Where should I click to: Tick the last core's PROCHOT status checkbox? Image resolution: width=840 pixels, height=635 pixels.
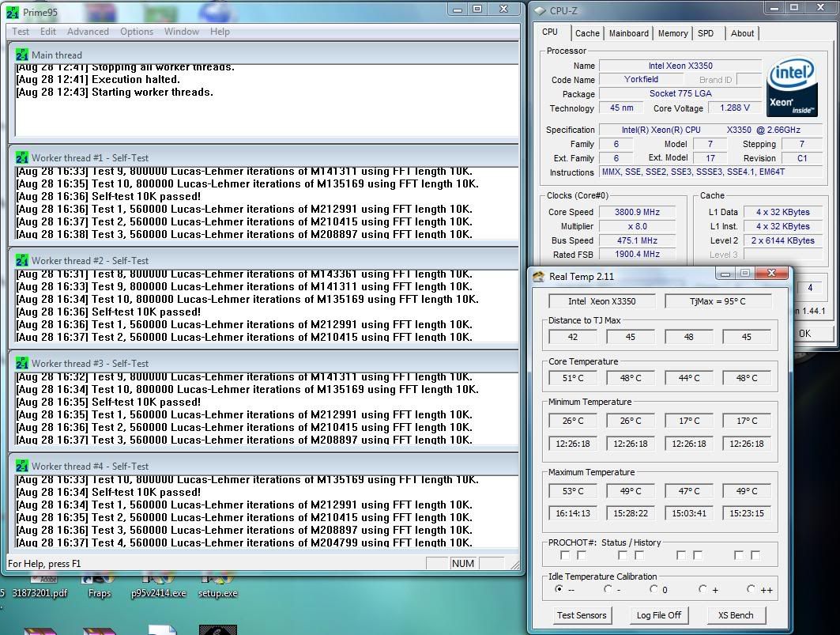(x=739, y=555)
